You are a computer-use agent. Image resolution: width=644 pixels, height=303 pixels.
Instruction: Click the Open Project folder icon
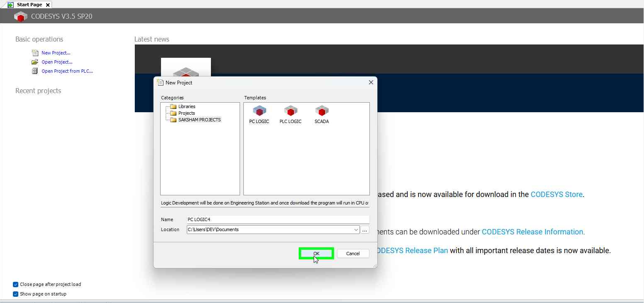click(35, 62)
